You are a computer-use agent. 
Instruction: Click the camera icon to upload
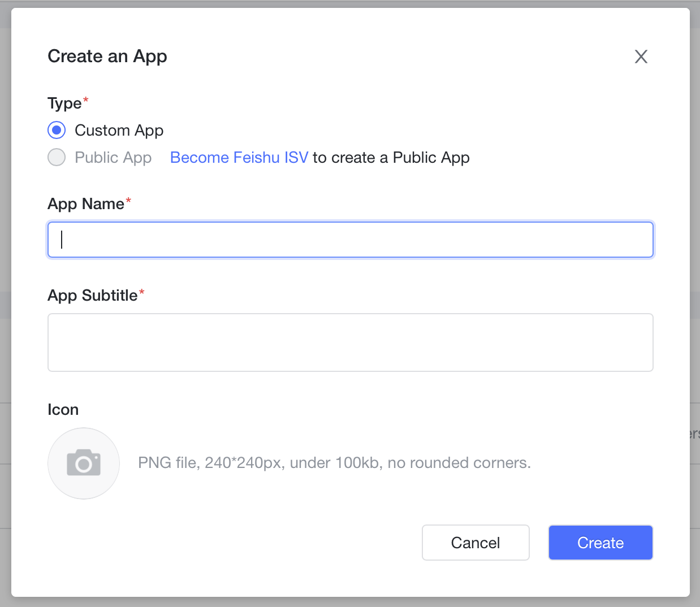[84, 463]
